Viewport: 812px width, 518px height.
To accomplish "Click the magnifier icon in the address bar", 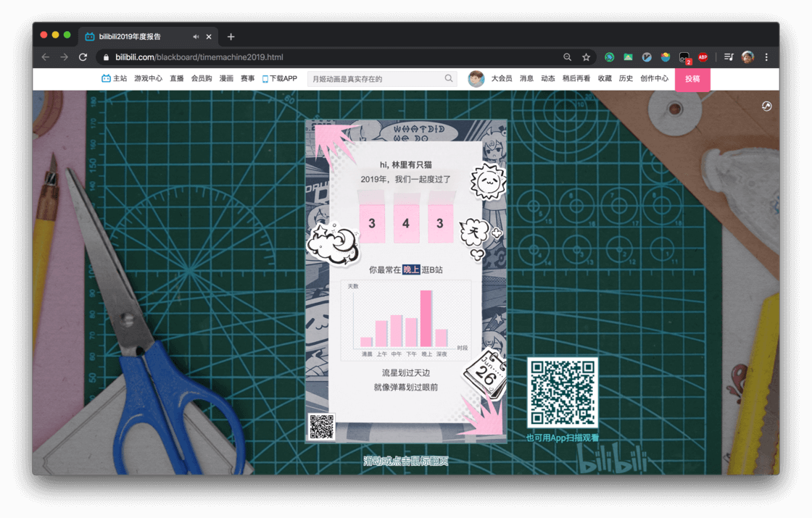I will pyautogui.click(x=567, y=57).
